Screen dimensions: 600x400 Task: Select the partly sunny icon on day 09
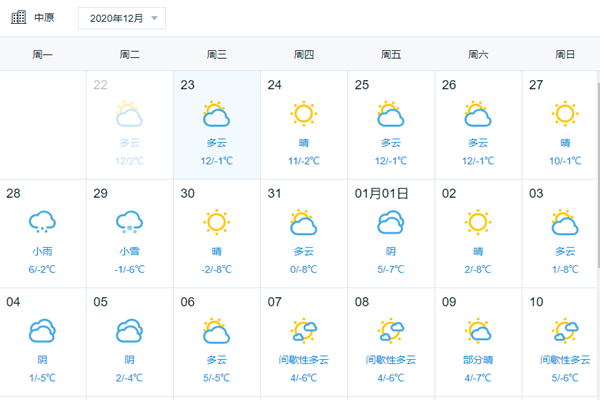coord(478,330)
